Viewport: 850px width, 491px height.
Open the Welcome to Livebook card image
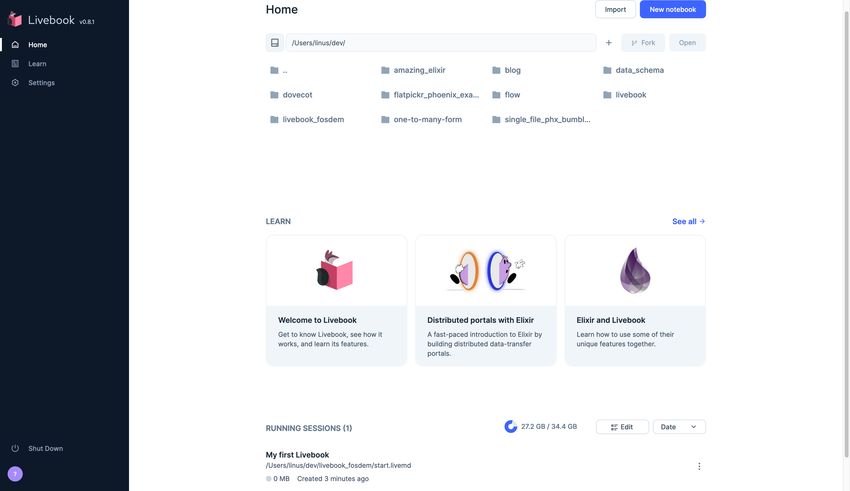coord(336,270)
